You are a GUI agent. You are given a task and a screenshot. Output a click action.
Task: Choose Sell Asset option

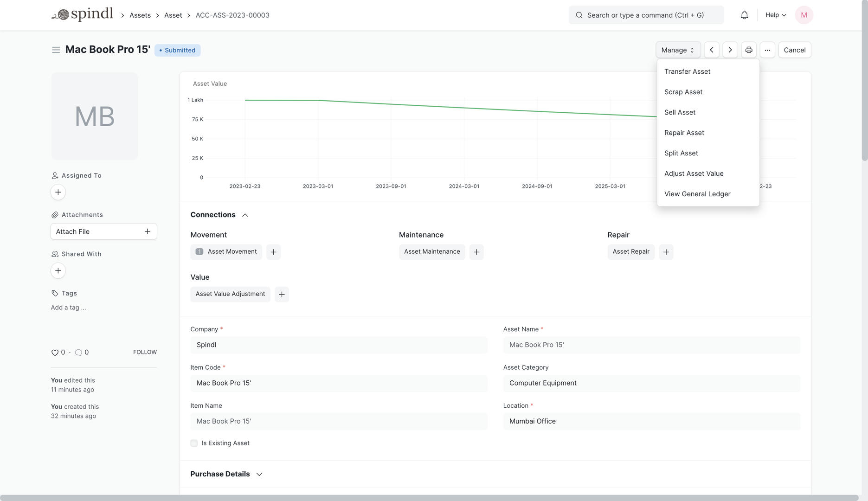[x=708, y=112]
